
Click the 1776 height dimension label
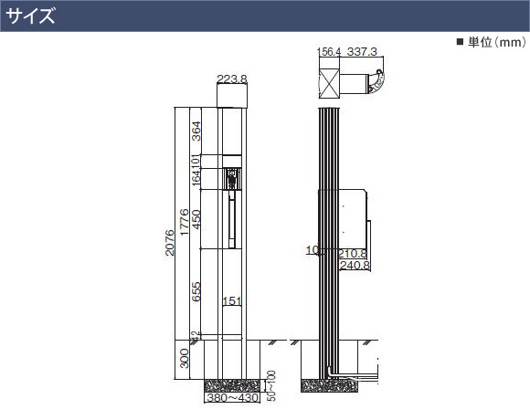coord(185,222)
